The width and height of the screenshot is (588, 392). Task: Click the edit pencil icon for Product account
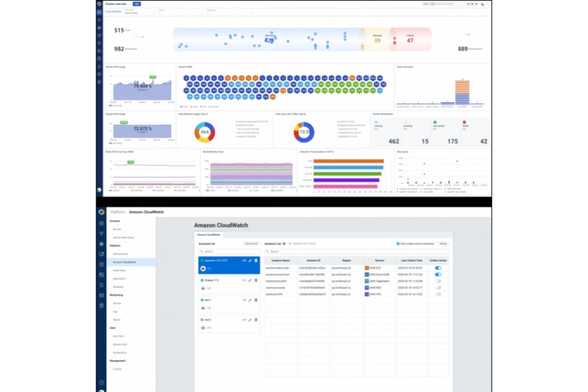tap(250, 281)
